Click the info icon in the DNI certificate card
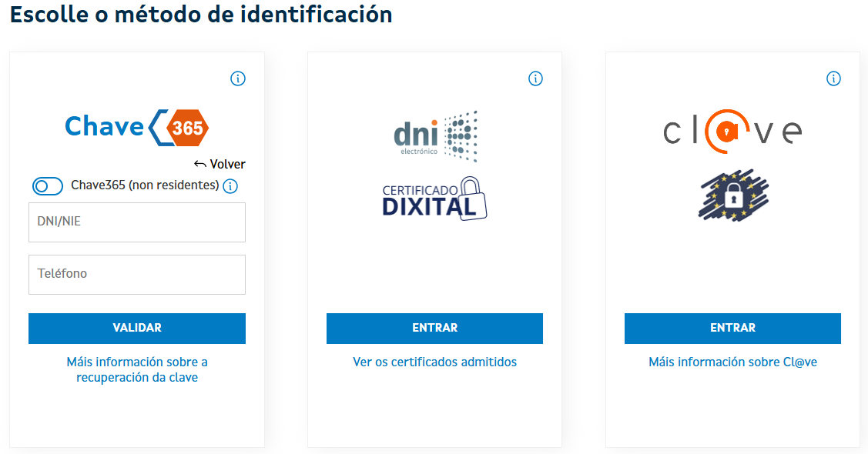 (x=536, y=78)
